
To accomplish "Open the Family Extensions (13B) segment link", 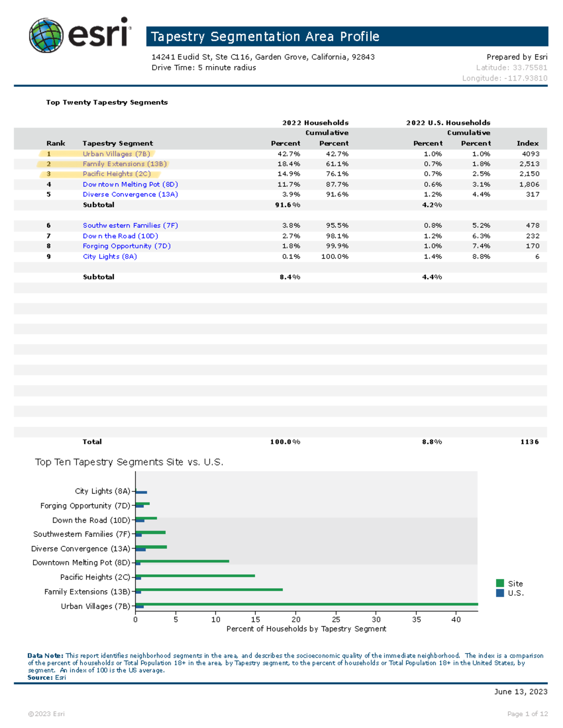I will [x=124, y=164].
